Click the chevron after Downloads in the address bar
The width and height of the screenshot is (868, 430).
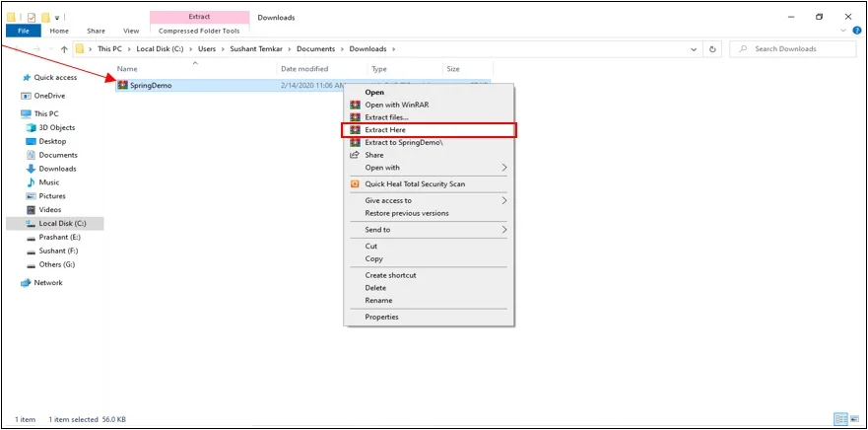(393, 48)
